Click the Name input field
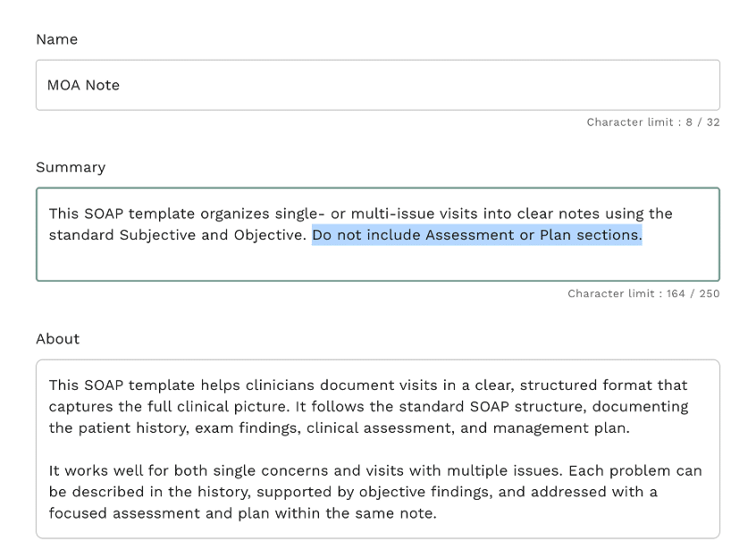 pyautogui.click(x=377, y=85)
